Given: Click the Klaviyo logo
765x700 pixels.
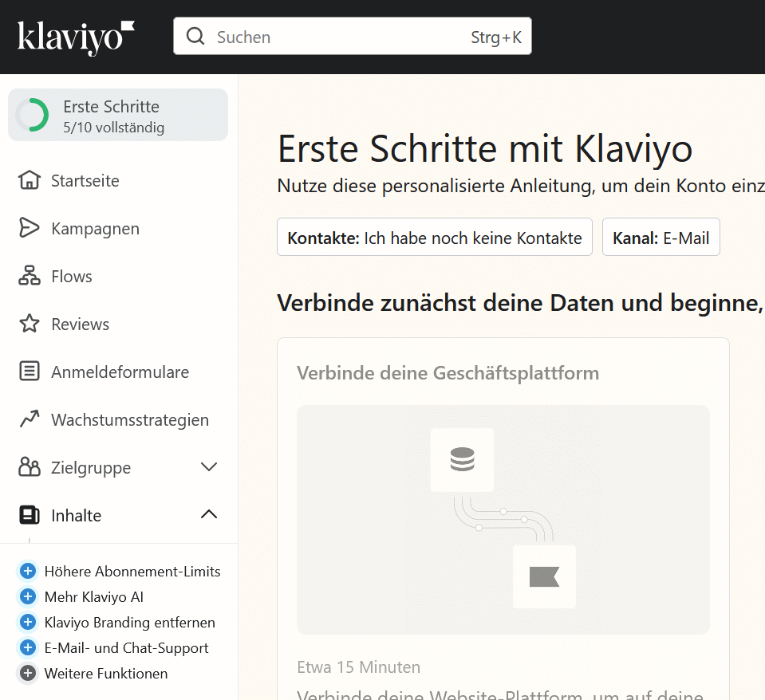Looking at the screenshot, I should click(x=76, y=37).
